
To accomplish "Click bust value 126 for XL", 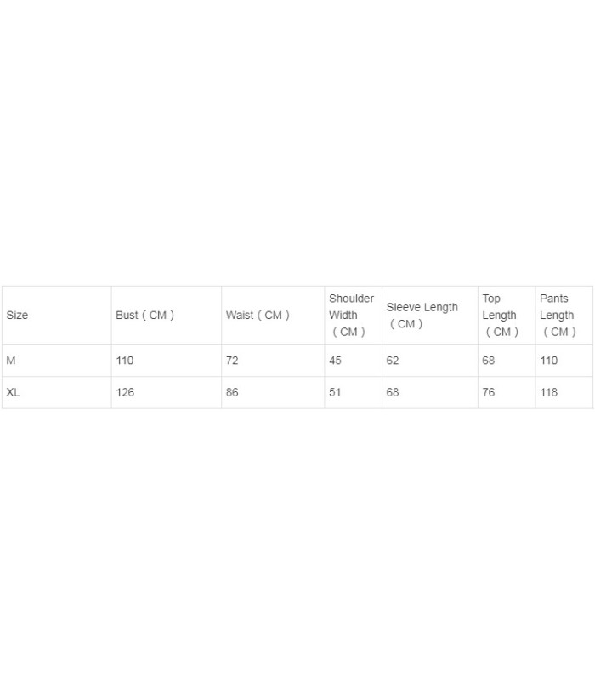I will click(125, 392).
